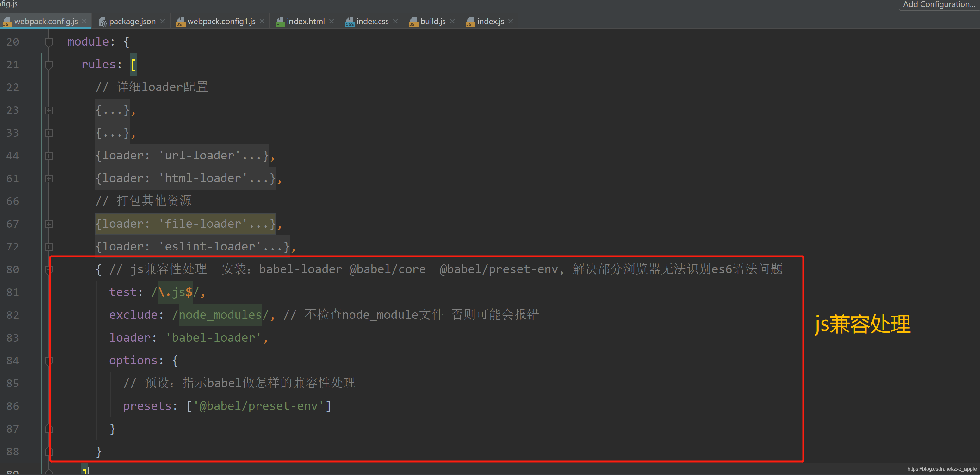The height and width of the screenshot is (475, 980).
Task: Expand the eslint-loader block at line 72
Action: point(49,247)
